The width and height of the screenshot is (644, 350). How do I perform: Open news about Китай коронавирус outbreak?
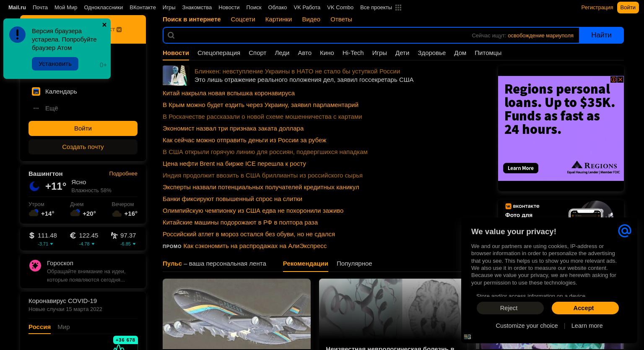pyautogui.click(x=229, y=93)
